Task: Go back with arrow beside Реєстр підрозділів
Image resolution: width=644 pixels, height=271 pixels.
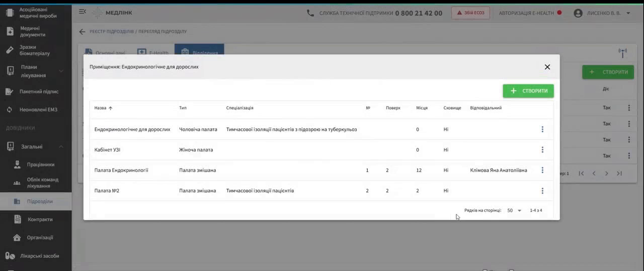Action: pyautogui.click(x=83, y=32)
